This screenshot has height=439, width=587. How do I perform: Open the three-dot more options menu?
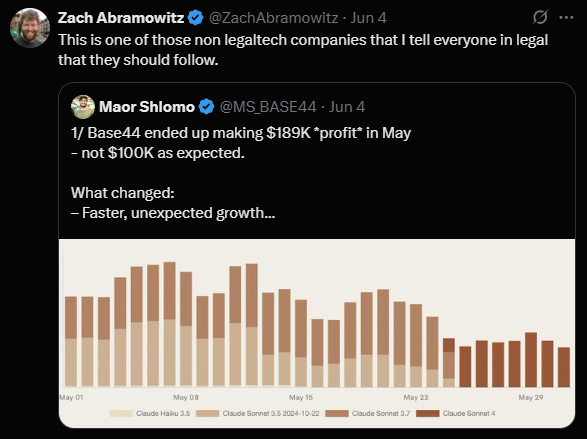pyautogui.click(x=566, y=18)
